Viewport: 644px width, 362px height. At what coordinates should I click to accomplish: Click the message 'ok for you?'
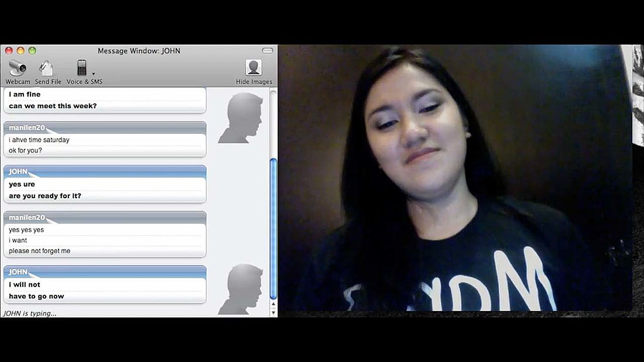[x=25, y=151]
